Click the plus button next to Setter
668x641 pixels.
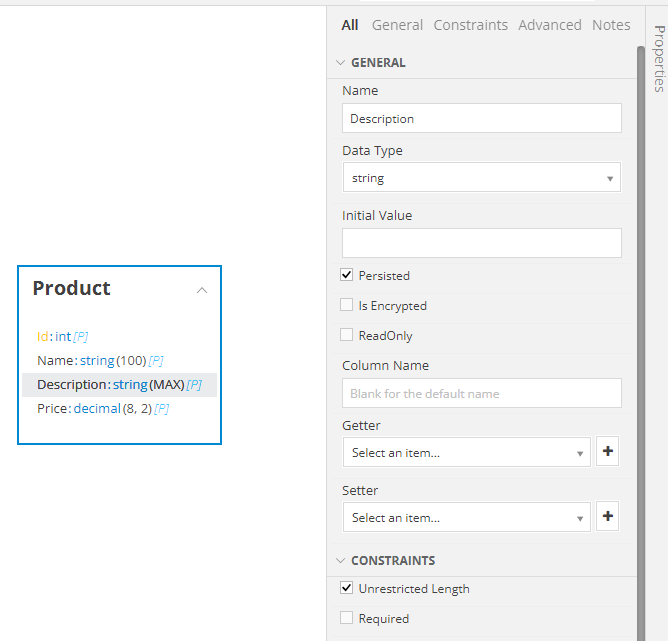point(608,517)
